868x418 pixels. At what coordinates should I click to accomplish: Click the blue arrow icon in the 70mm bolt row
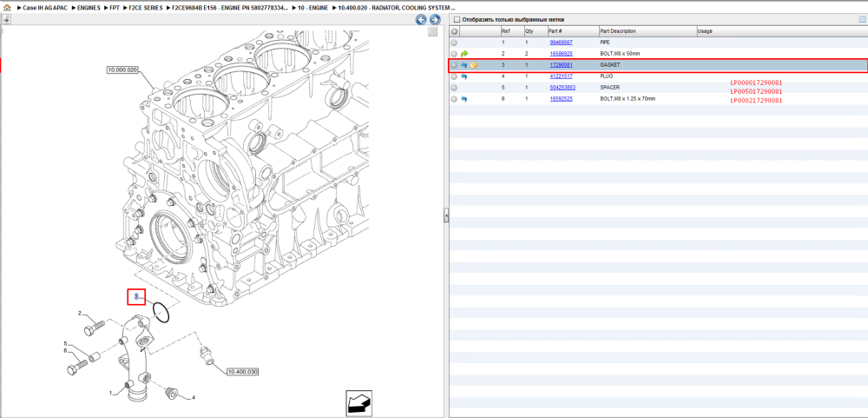coord(464,99)
